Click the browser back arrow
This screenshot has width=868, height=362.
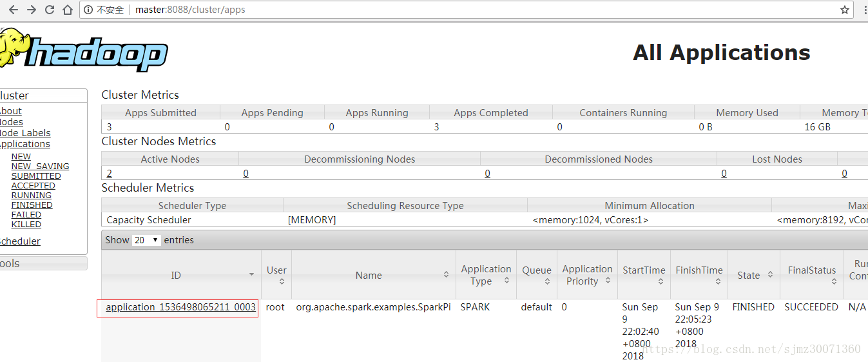13,10
